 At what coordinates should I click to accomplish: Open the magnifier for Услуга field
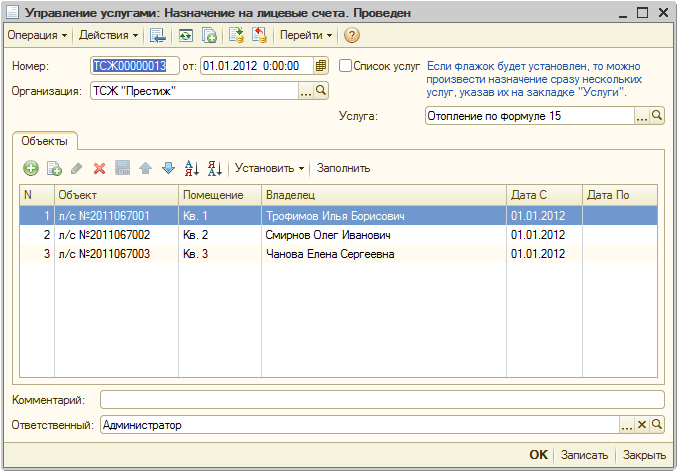point(657,116)
